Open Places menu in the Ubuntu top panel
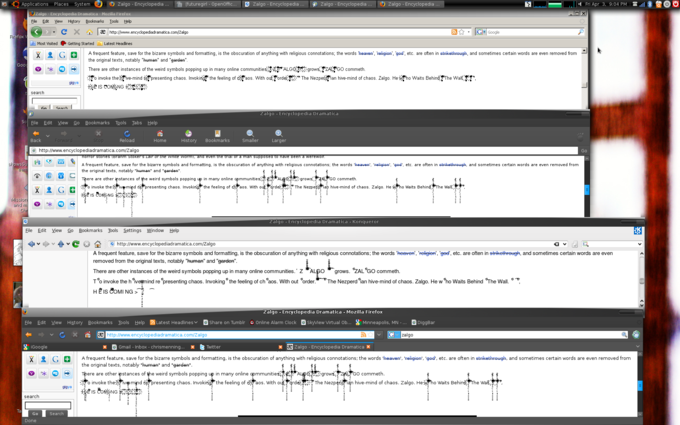 (x=61, y=4)
